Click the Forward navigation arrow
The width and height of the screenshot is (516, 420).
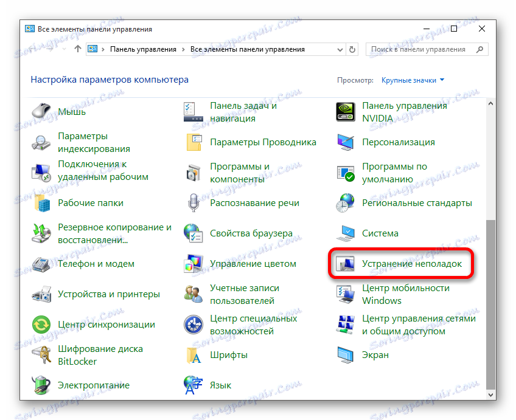50,49
